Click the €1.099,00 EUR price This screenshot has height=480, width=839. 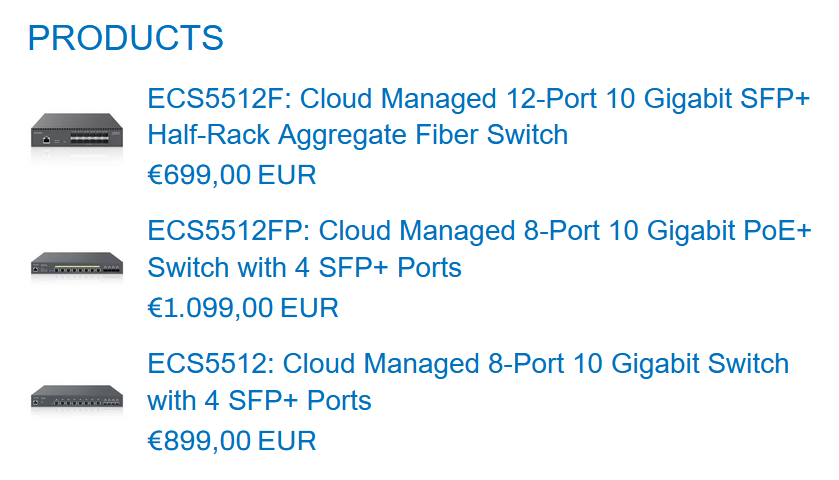point(242,307)
